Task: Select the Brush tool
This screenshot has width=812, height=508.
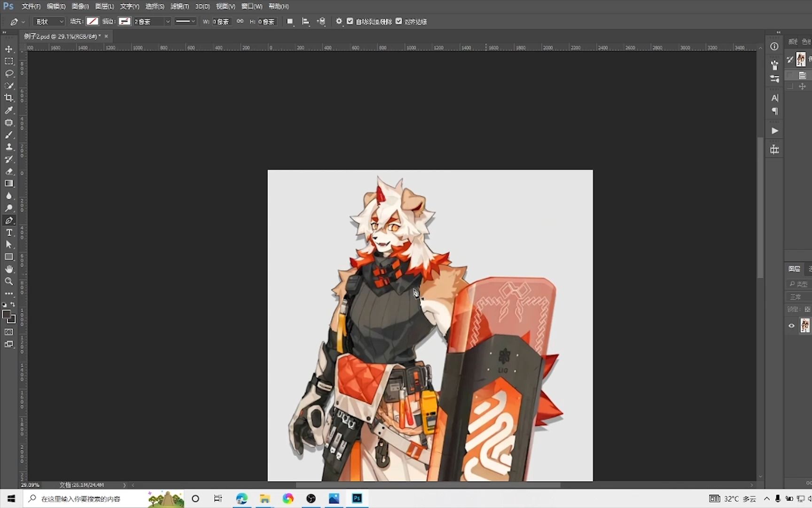Action: 9,135
